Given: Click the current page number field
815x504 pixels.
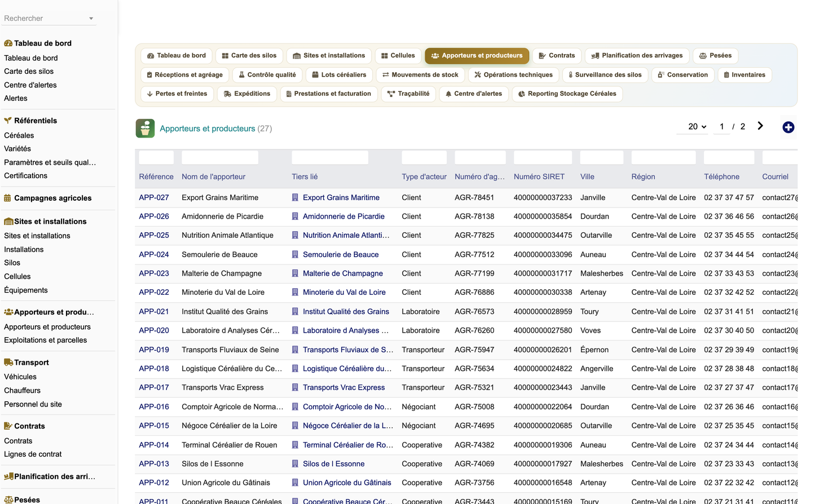Looking at the screenshot, I should pos(721,127).
